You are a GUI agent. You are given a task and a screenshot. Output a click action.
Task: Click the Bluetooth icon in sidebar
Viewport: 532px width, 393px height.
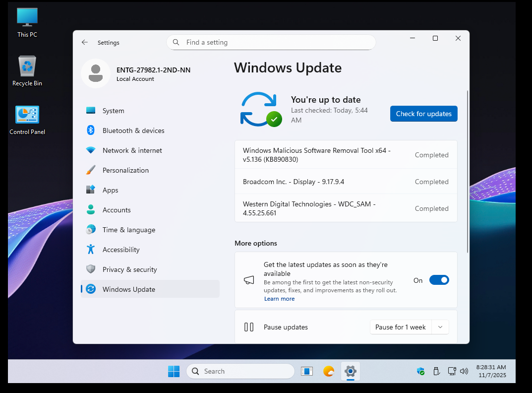click(x=91, y=130)
